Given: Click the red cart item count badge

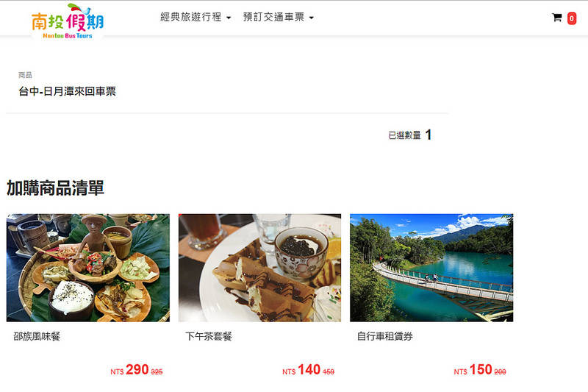Looking at the screenshot, I should point(572,18).
